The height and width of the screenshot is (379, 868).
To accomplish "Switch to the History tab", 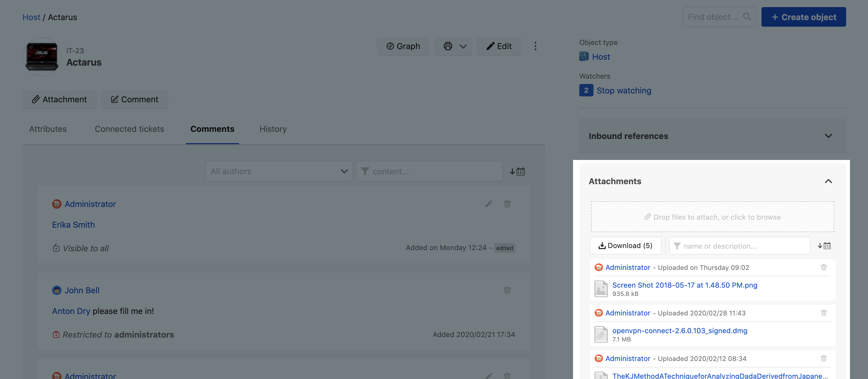I will click(272, 129).
